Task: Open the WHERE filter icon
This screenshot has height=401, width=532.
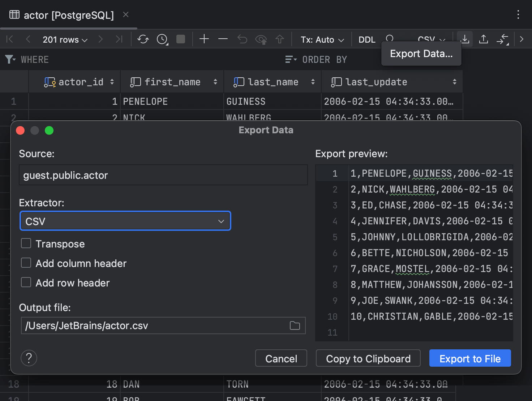Action: (10, 59)
